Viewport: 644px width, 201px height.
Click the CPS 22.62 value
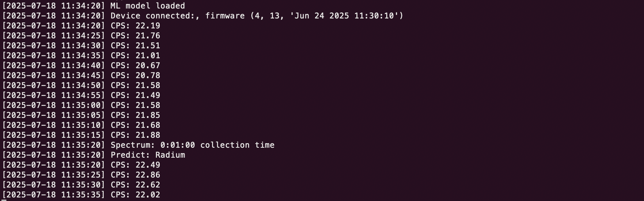[148, 185]
